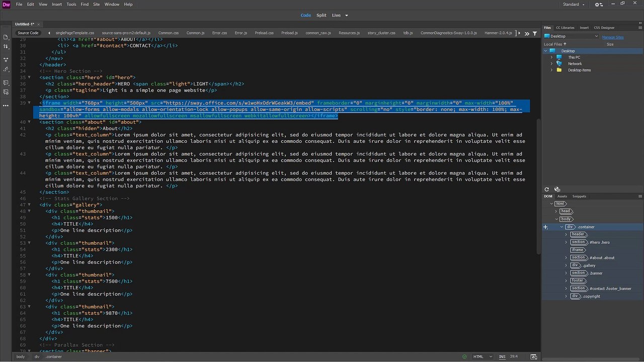Collapse code fold arrow at line 53
The image size is (644, 362).
29,243
